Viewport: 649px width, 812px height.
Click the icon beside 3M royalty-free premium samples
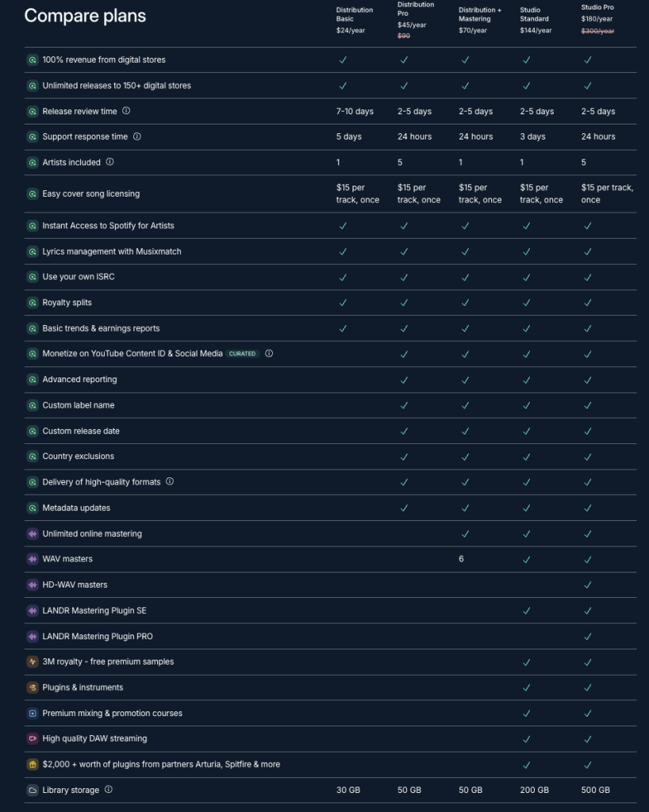point(33,661)
